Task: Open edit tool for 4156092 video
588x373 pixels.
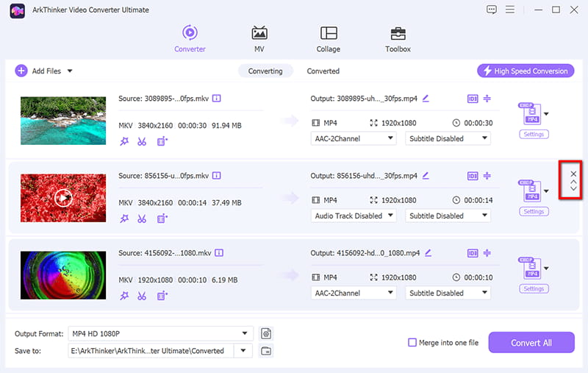Action: point(162,296)
